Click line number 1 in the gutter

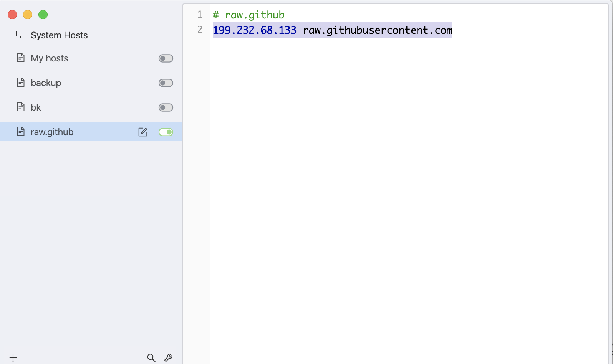(x=200, y=15)
